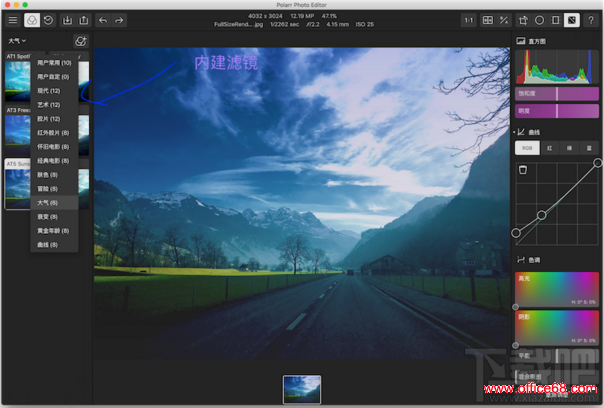Switch curves to 蓝 channel tab
Image resolution: width=604 pixels, height=408 pixels.
tap(589, 148)
